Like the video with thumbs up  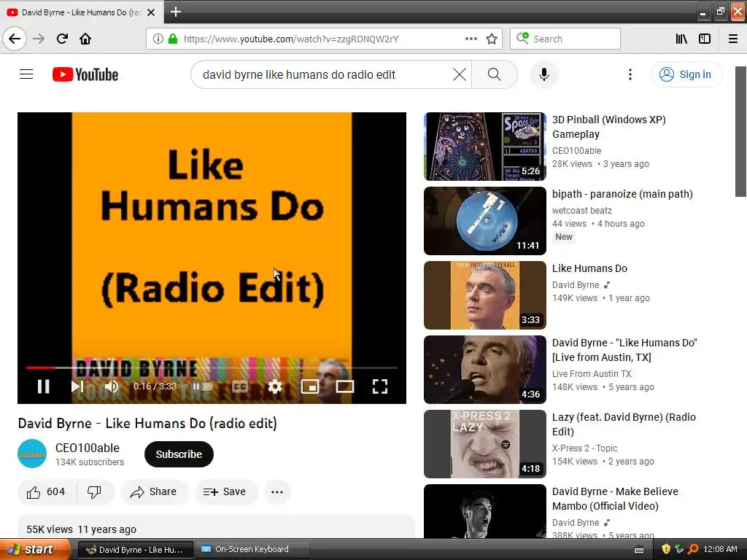point(46,492)
